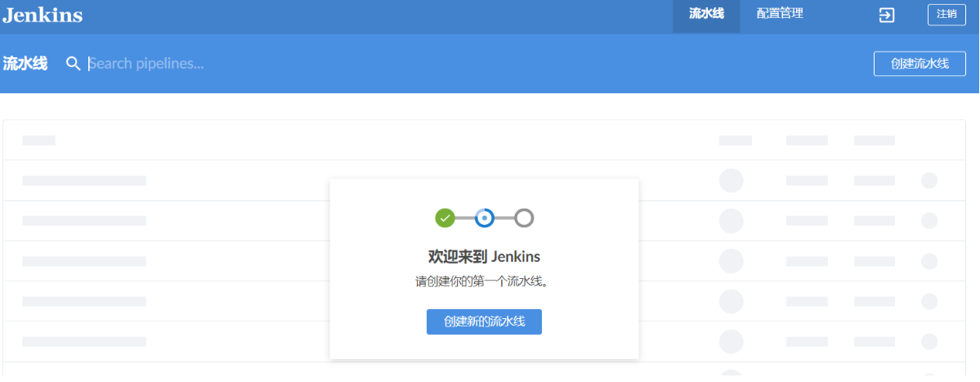Click the green checkmark step icon
This screenshot has height=382, width=980.
(x=445, y=218)
